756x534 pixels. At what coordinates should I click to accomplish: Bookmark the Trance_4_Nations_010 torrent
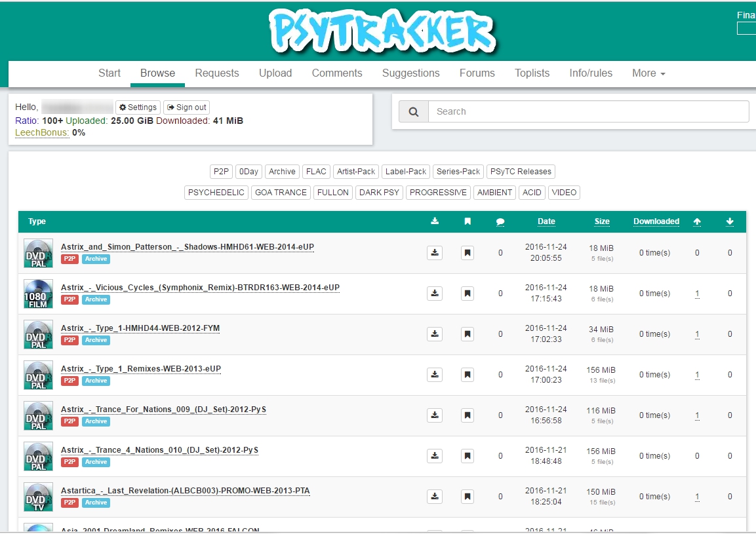468,456
